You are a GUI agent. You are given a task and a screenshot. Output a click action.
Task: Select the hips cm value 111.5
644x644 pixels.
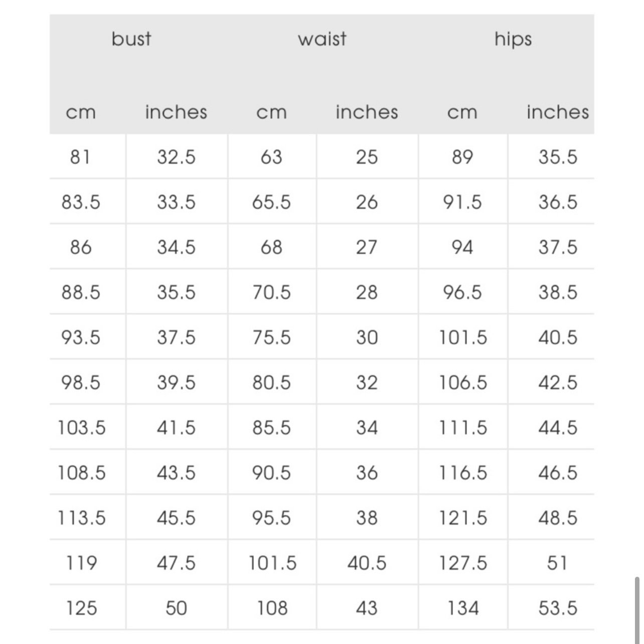[x=463, y=428]
